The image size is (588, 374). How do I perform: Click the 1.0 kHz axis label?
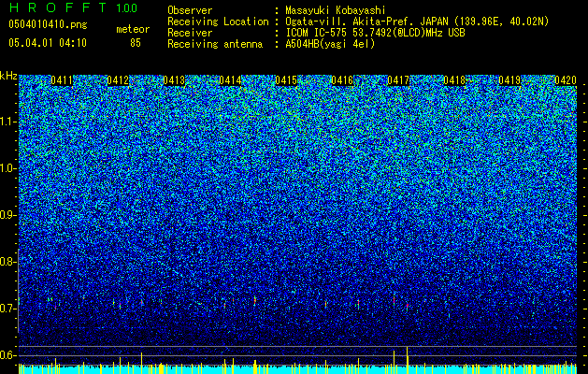point(7,168)
